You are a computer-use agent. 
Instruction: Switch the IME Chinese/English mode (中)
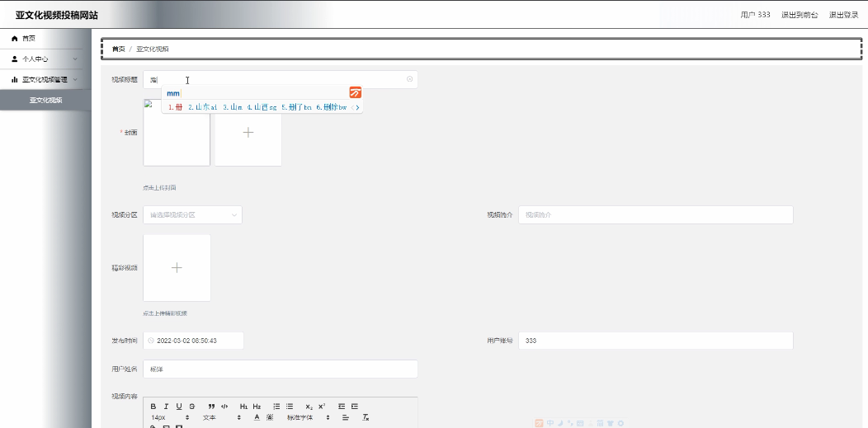pyautogui.click(x=550, y=424)
